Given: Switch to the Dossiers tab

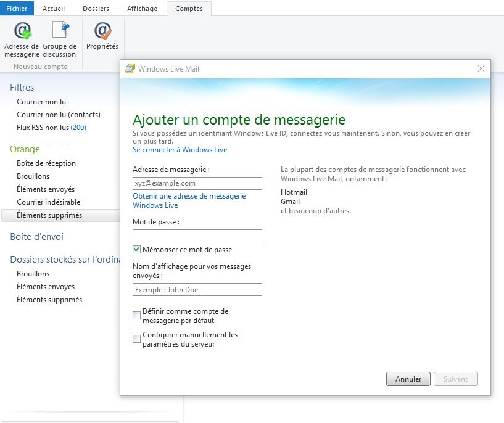Looking at the screenshot, I should click(x=96, y=9).
